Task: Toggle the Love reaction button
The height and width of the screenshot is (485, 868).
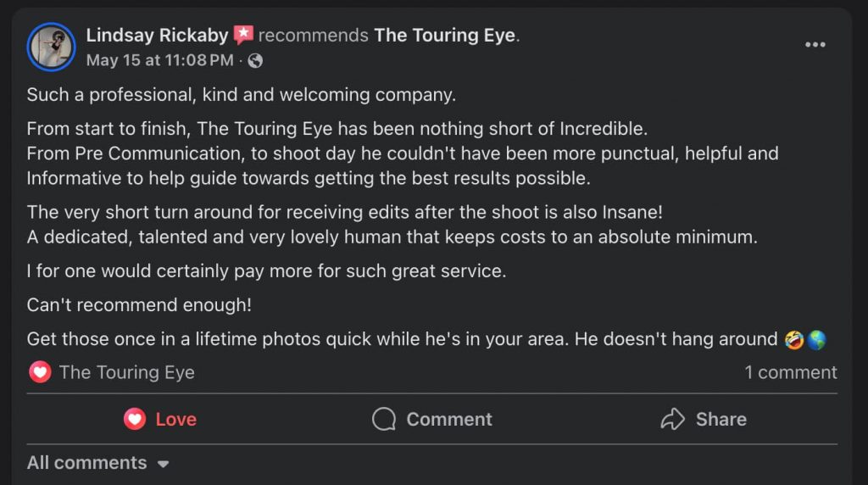Action: [x=159, y=419]
